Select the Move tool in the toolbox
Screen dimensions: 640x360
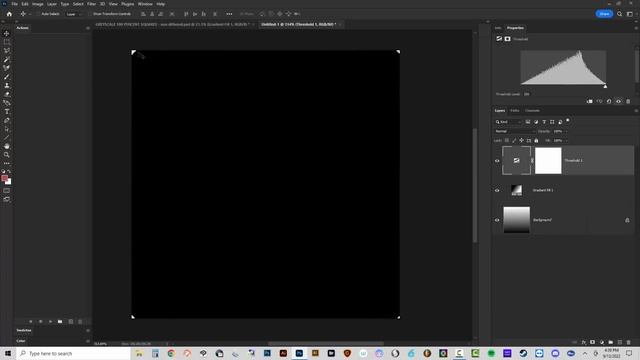(7, 33)
